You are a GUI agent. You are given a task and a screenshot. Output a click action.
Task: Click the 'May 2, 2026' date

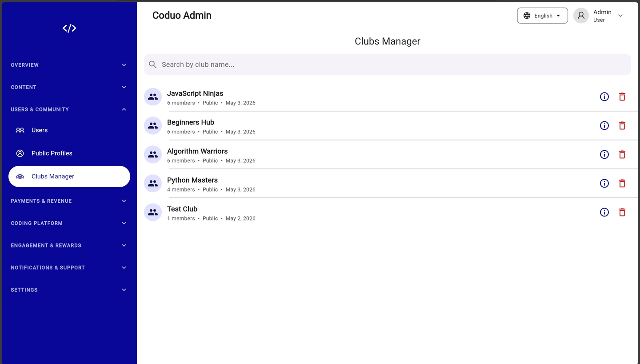240,218
